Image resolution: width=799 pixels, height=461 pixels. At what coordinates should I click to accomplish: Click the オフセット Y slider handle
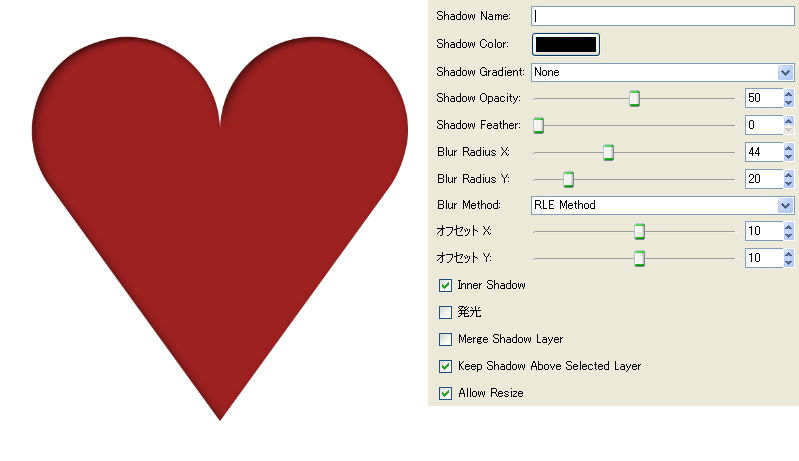coord(640,258)
